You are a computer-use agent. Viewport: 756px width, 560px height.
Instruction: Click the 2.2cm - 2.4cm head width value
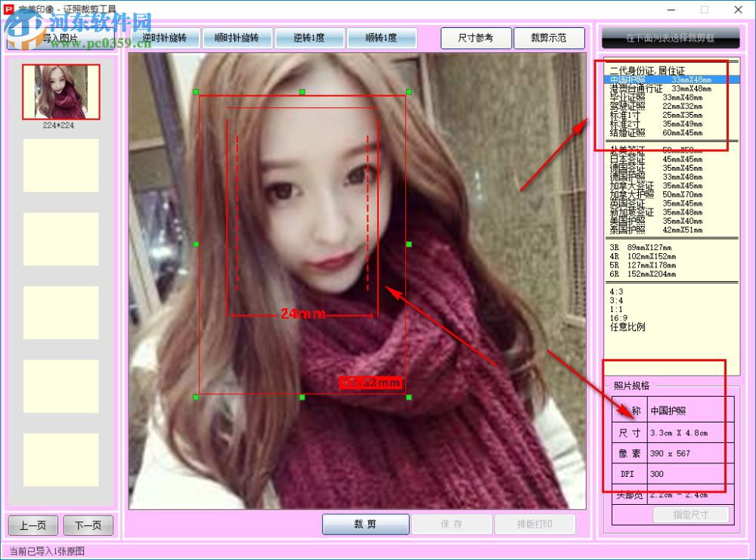point(690,494)
